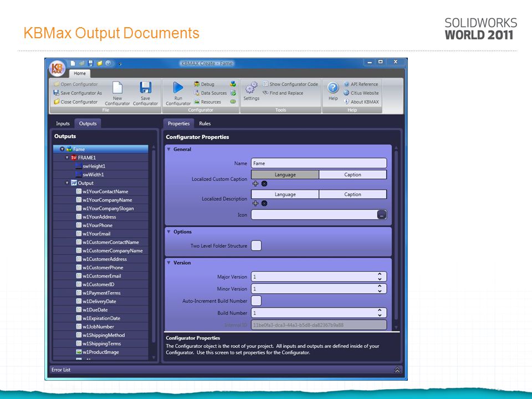Add a Localized Description row with plus
The image size is (532, 399).
coord(255,203)
